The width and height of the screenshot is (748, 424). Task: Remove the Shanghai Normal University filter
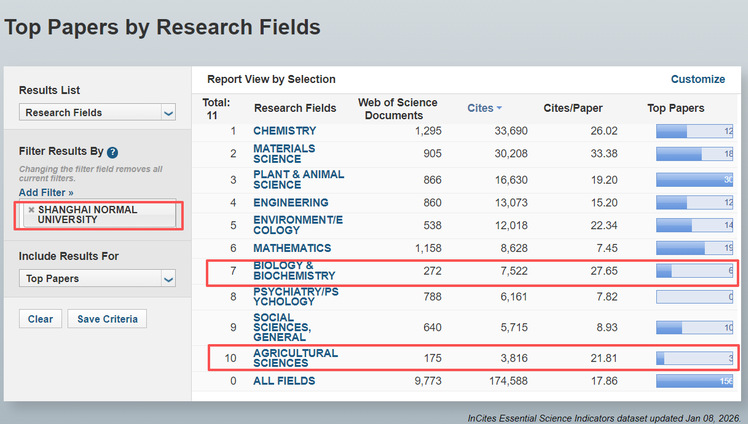[x=31, y=209]
